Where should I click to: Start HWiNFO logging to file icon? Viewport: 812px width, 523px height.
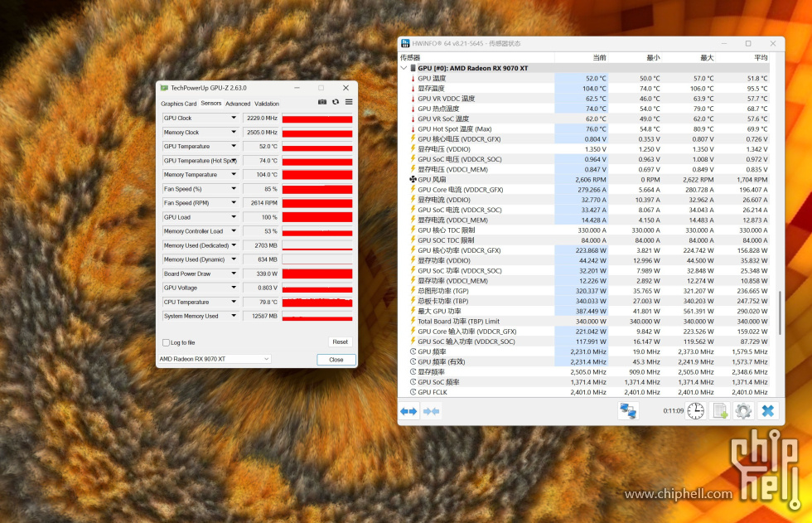[x=720, y=411]
